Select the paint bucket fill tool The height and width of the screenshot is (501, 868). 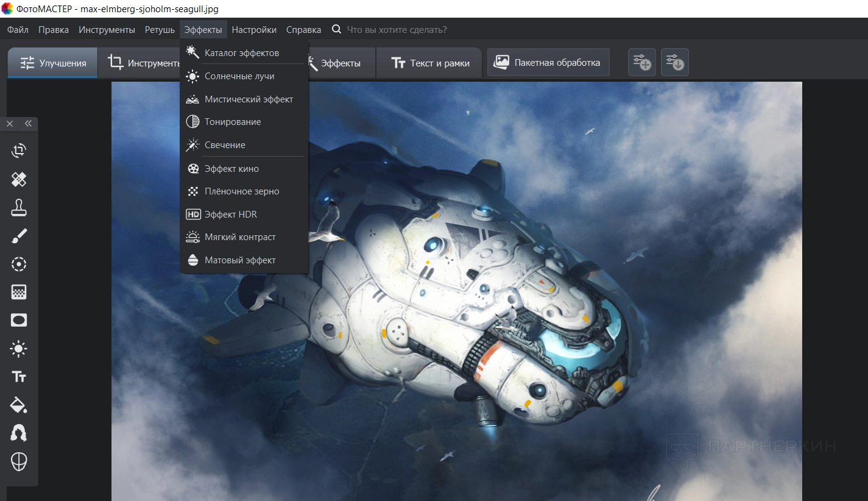(19, 405)
